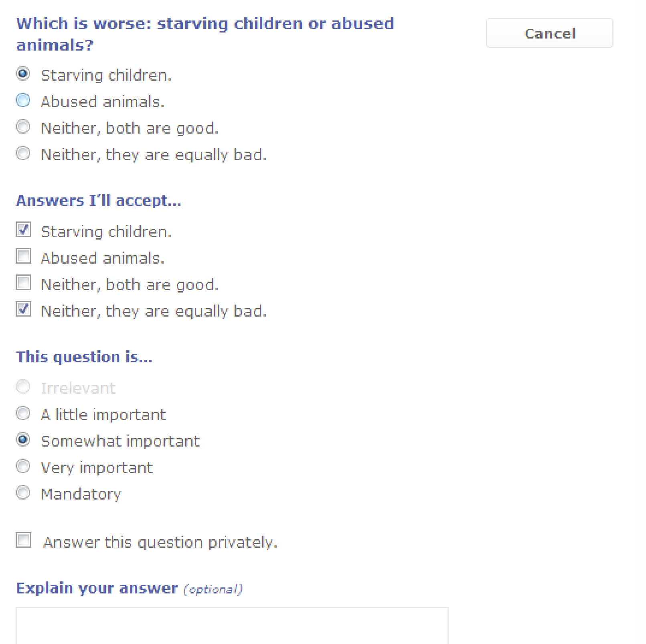
Task: Select 'Starving children' radio answer
Action: (x=23, y=74)
